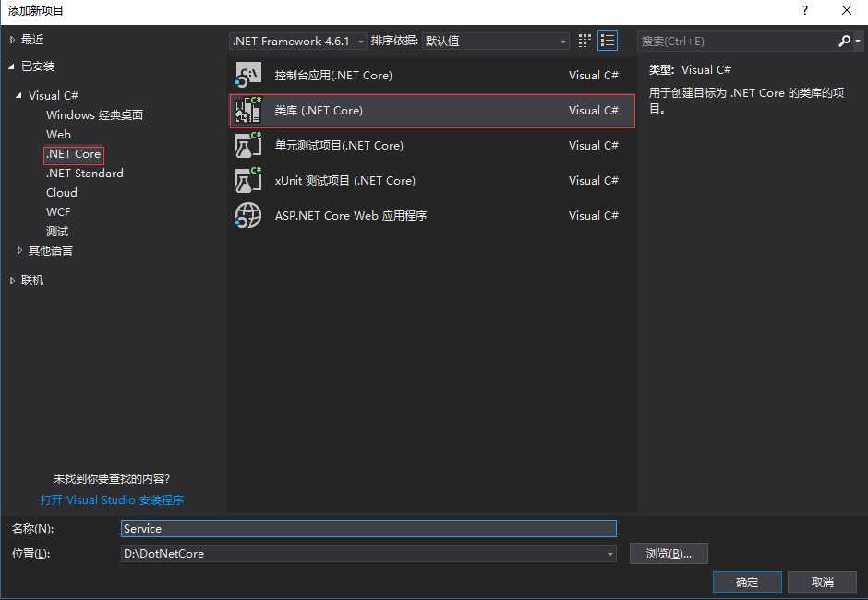The width and height of the screenshot is (868, 600).
Task: Switch to medium icons list view
Action: click(x=608, y=41)
